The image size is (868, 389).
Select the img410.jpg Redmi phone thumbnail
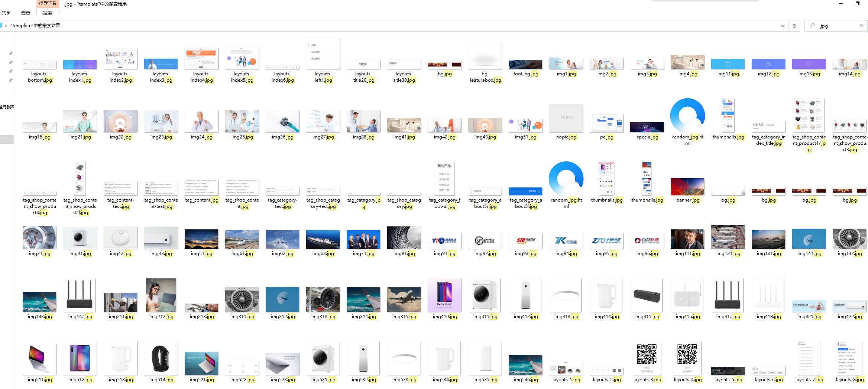click(x=444, y=295)
